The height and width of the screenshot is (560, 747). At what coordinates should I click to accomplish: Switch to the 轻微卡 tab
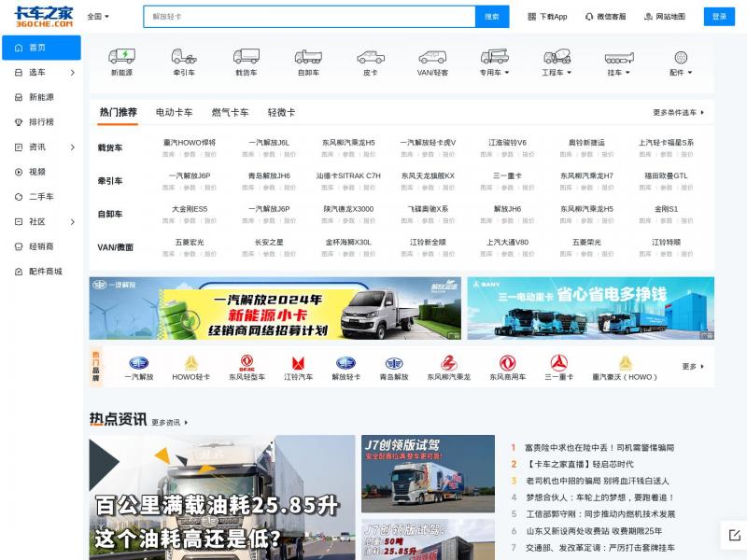[x=282, y=112]
